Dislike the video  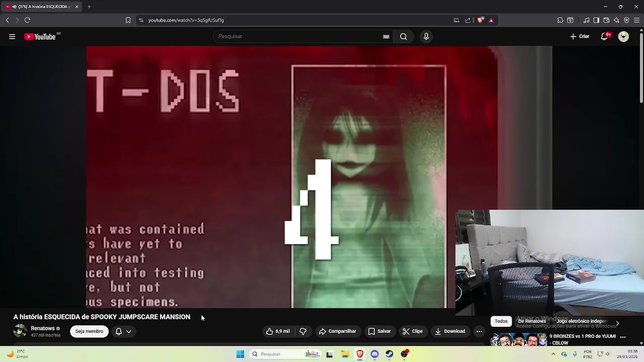pos(303,331)
